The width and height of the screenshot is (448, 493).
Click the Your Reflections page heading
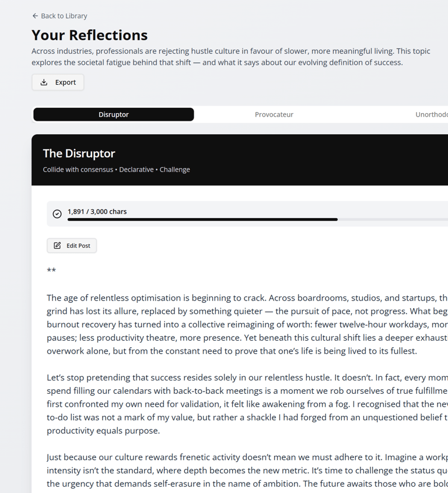pyautogui.click(x=89, y=35)
